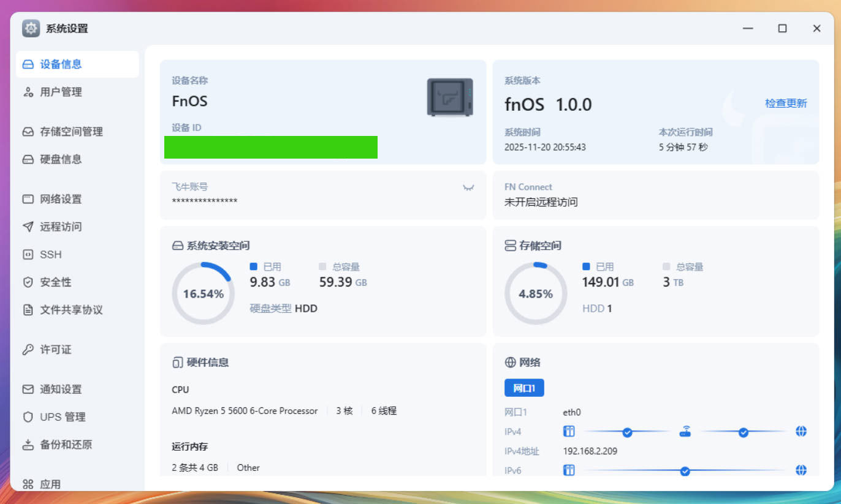The height and width of the screenshot is (504, 841).
Task: Open 用户管理 via its user icon
Action: 28,92
